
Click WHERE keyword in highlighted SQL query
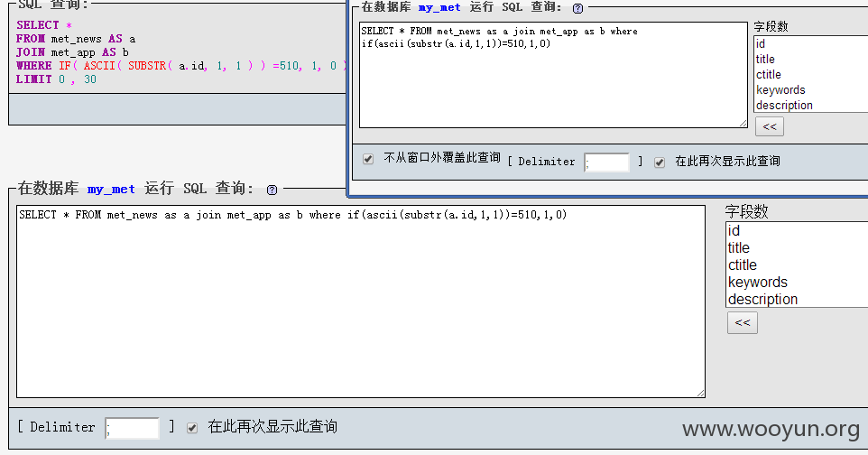coord(33,65)
